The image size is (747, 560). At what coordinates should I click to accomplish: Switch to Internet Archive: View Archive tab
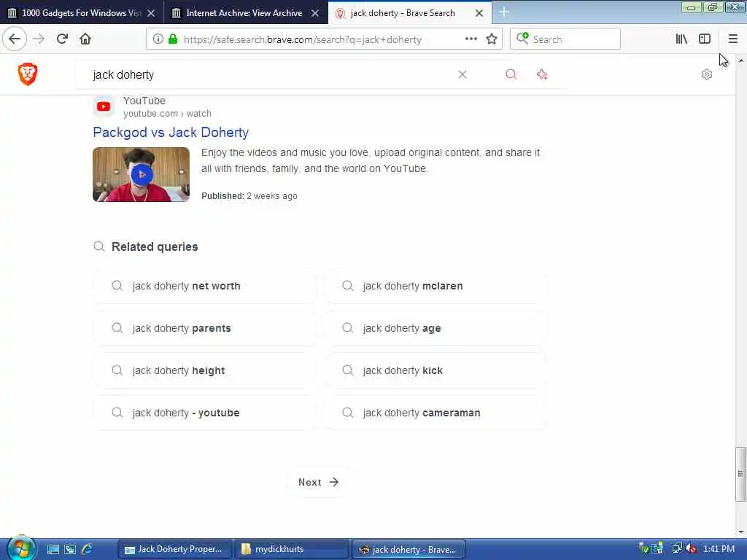(x=244, y=13)
